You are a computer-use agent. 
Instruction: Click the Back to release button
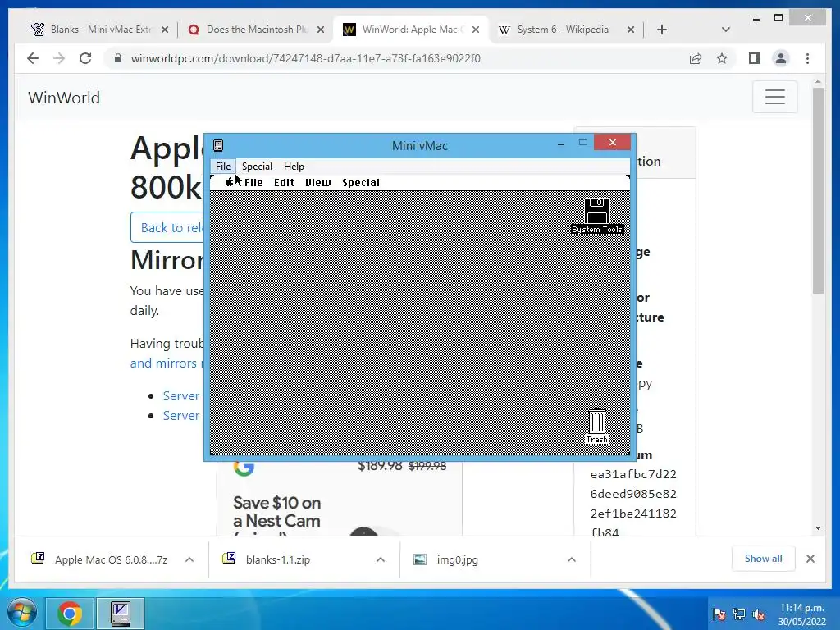pos(167,227)
